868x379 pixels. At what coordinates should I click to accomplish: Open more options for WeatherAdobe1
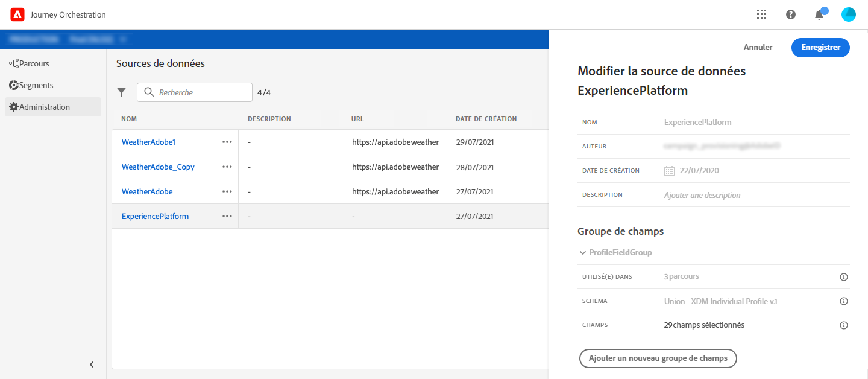point(227,142)
